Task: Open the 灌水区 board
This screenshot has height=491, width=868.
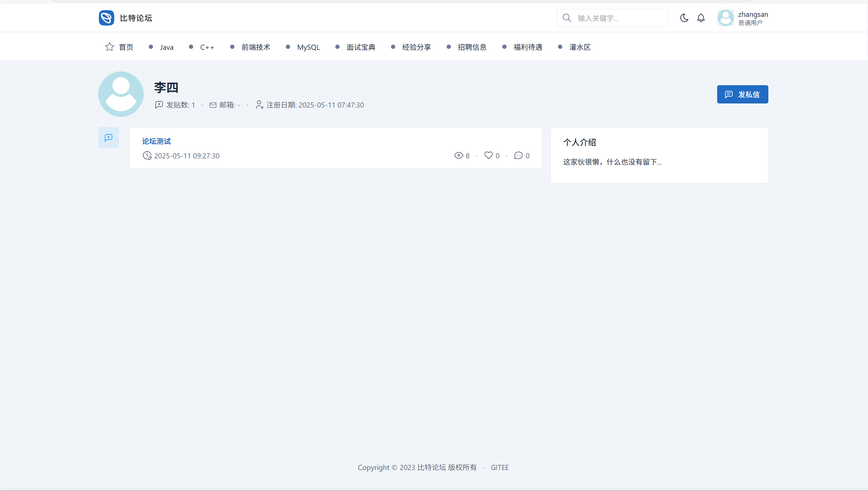Action: [x=580, y=47]
